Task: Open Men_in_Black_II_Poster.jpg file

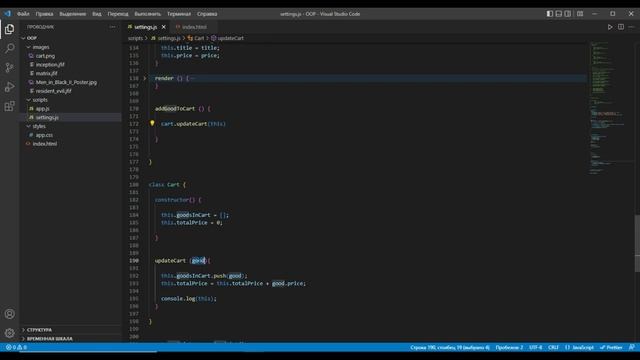Action: coord(66,82)
